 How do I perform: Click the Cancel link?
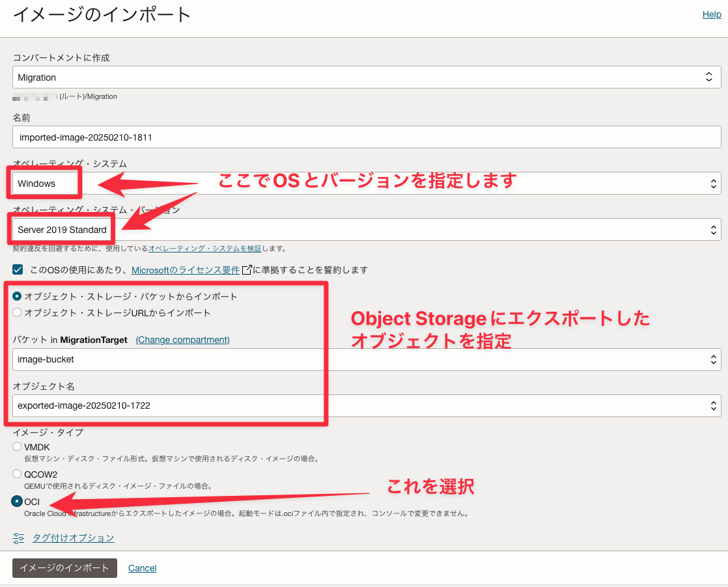[x=142, y=568]
